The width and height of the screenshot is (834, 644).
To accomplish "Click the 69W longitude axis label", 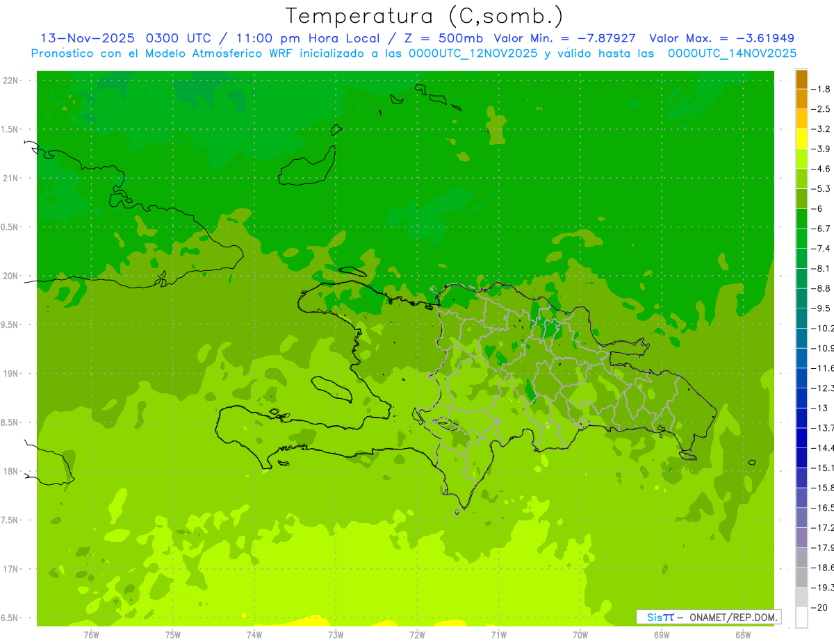I will (x=661, y=635).
